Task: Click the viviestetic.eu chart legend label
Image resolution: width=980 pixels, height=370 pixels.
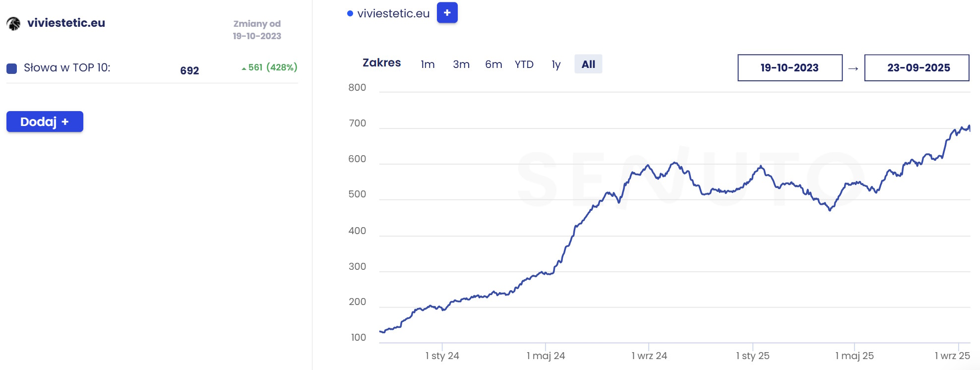Action: click(x=393, y=14)
